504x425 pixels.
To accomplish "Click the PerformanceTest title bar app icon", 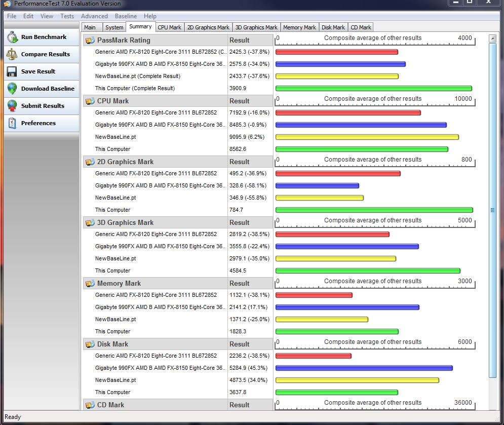I will click(7, 4).
